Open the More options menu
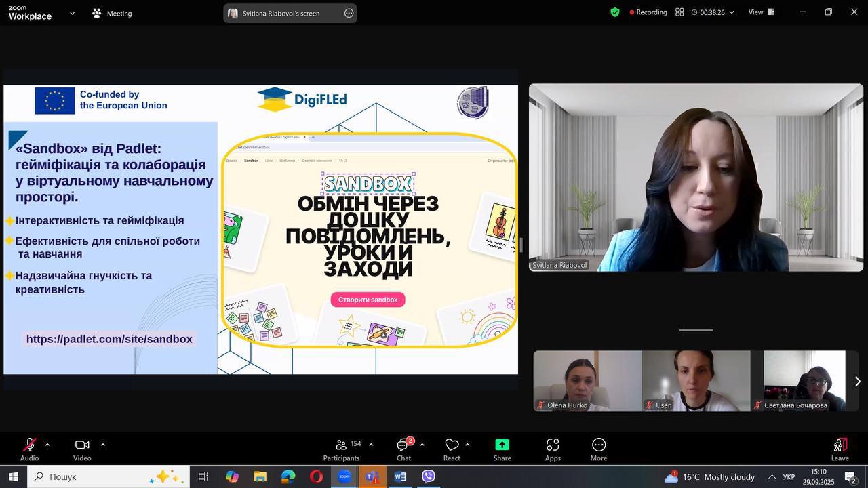This screenshot has width=868, height=488. tap(599, 449)
